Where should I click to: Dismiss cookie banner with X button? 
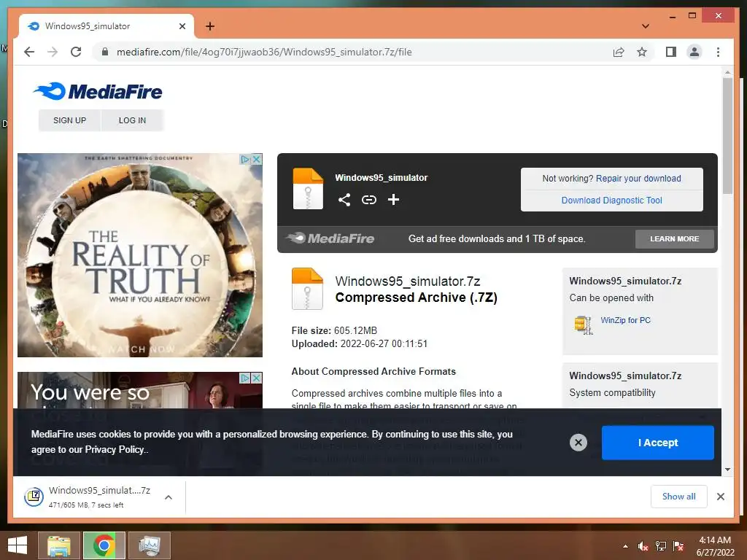pos(578,443)
